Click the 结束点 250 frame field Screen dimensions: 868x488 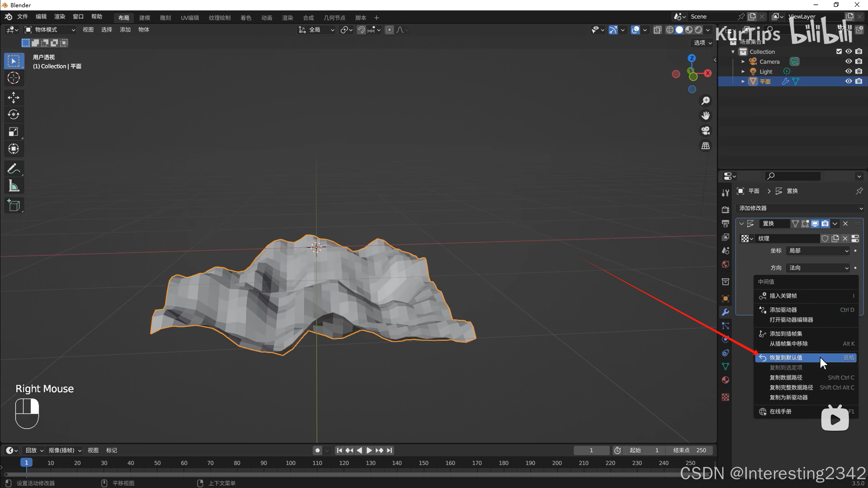click(690, 450)
